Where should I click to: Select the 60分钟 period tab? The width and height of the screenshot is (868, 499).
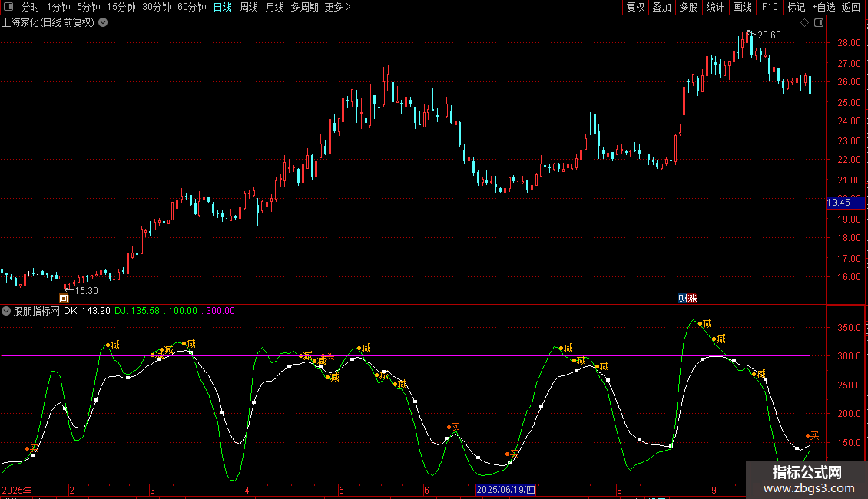coord(191,8)
